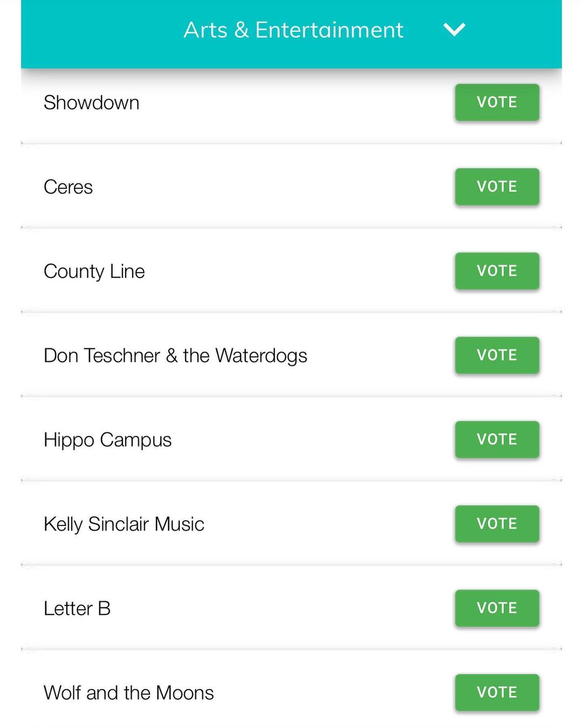This screenshot has height=728, width=583.
Task: Vote for Kelly Sinclair Music
Action: (x=497, y=523)
